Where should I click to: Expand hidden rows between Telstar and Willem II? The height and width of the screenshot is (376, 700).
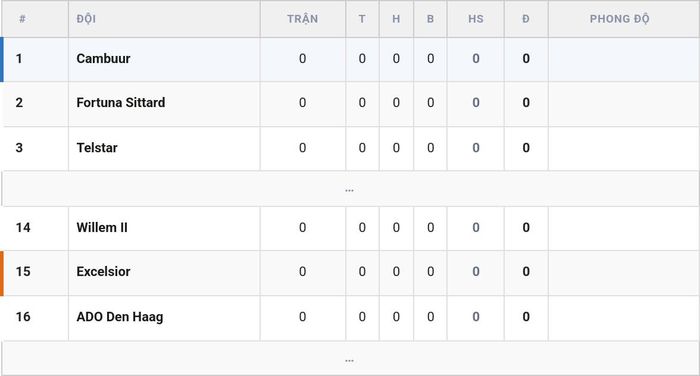coord(350,189)
